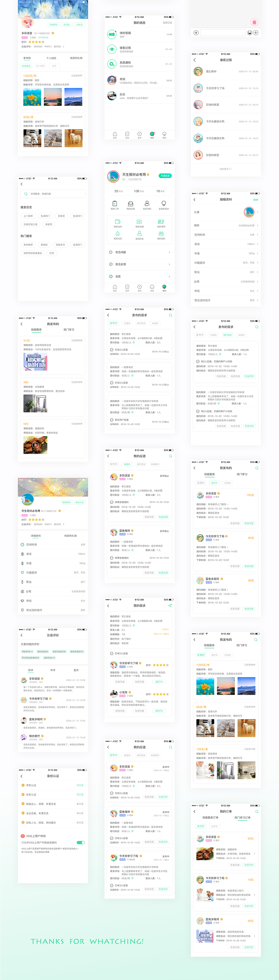The width and height of the screenshot is (279, 980).
Task: Tap share icon on 我的需求 screen
Action: 170,605
